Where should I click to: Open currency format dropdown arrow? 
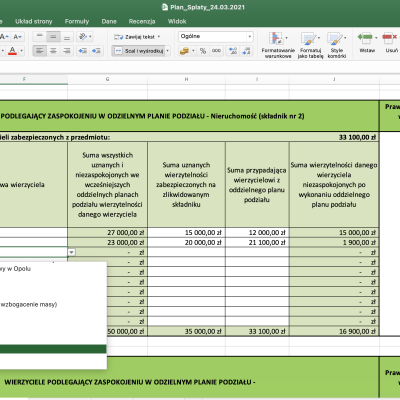[193, 51]
